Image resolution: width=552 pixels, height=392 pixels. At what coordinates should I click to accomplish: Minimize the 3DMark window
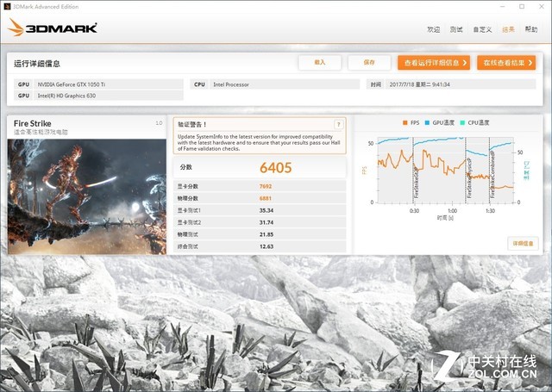(503, 6)
